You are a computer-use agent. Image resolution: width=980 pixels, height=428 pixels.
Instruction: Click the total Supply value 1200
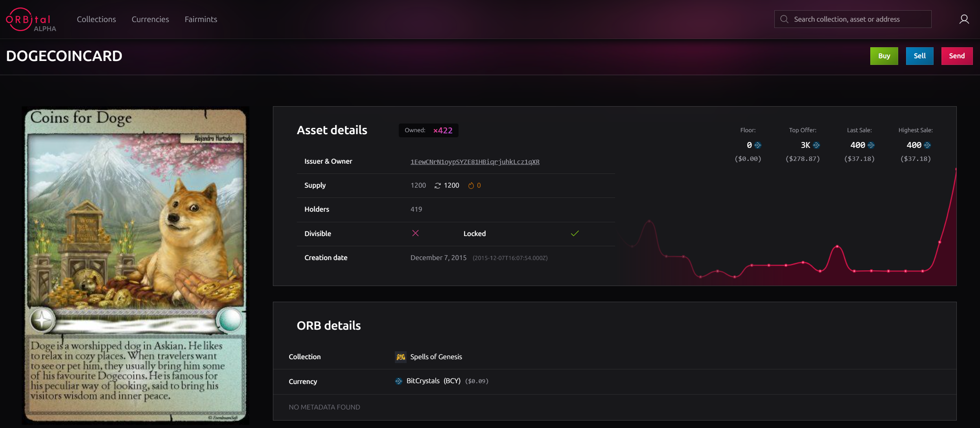pos(418,185)
